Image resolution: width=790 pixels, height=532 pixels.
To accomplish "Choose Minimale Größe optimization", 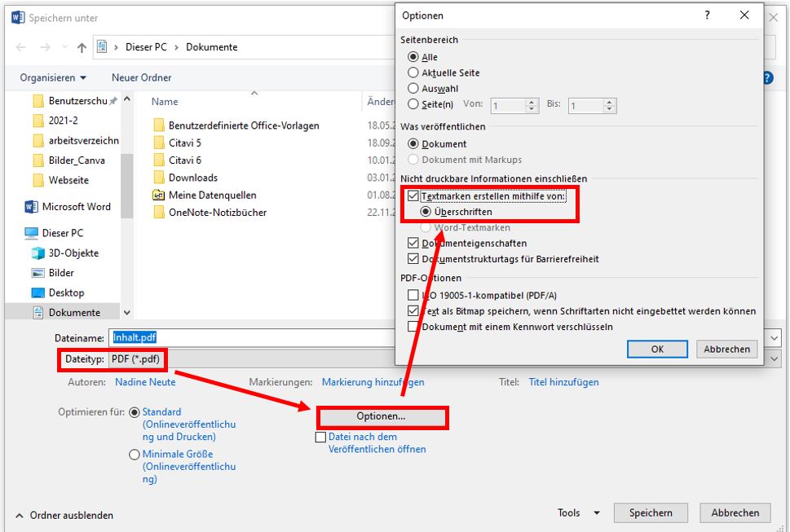I will 135,455.
